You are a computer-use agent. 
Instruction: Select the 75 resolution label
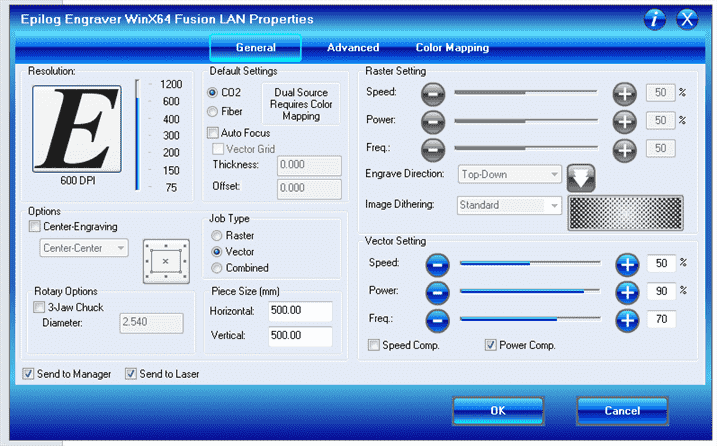click(171, 188)
